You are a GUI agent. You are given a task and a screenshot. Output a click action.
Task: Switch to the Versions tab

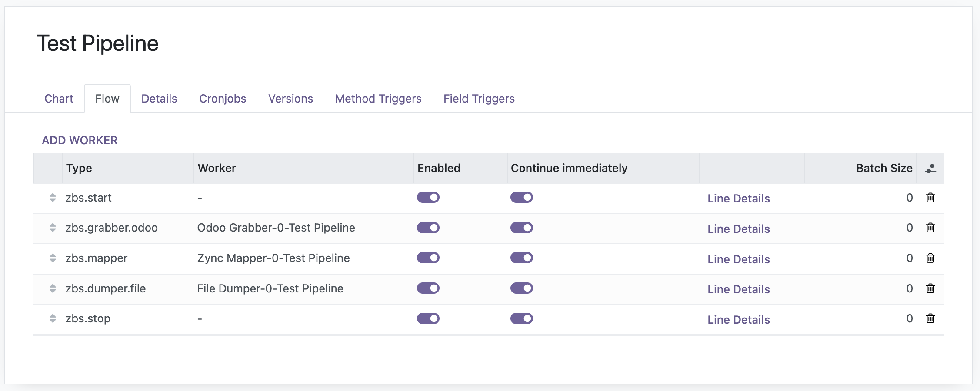(x=290, y=99)
